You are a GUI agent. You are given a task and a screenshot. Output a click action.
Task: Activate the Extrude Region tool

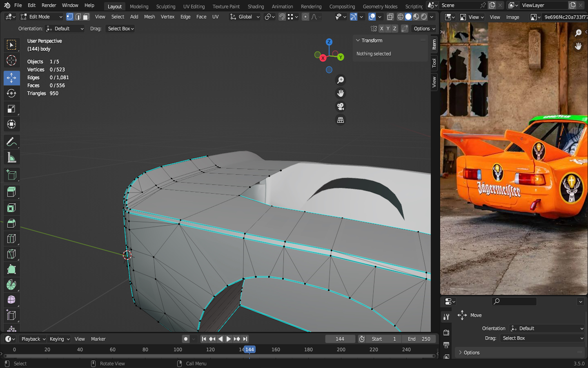pos(11,192)
